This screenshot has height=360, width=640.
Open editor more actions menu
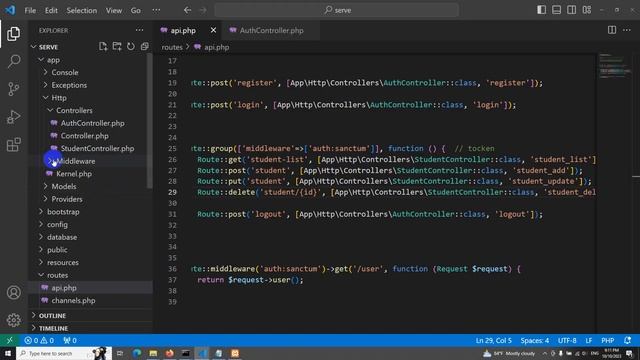[x=627, y=30]
